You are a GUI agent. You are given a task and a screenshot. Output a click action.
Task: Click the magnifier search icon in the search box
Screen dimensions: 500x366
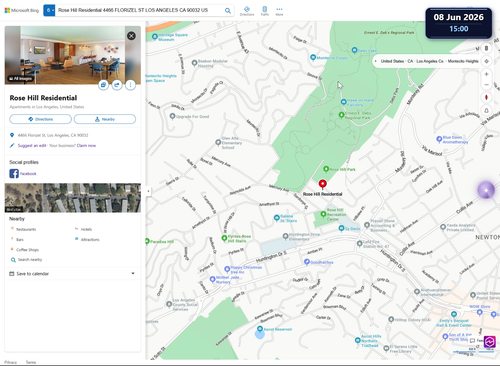(228, 11)
